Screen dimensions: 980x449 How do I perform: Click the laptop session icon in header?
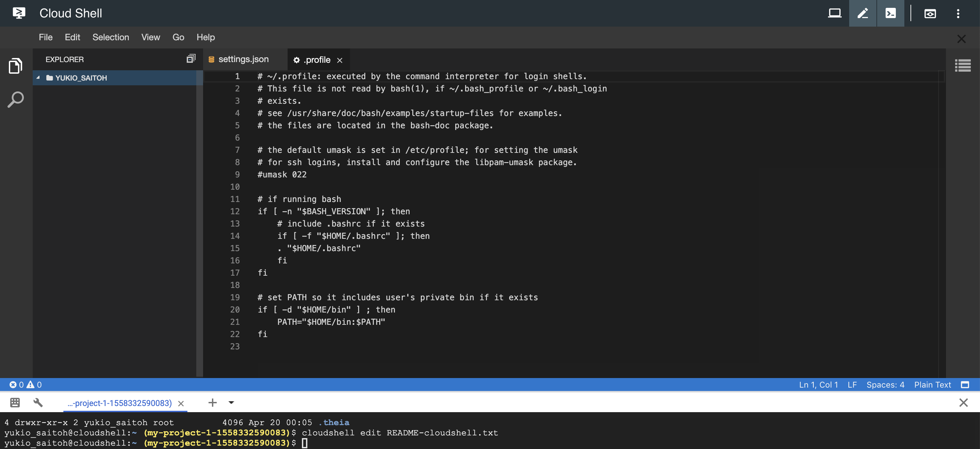[834, 13]
